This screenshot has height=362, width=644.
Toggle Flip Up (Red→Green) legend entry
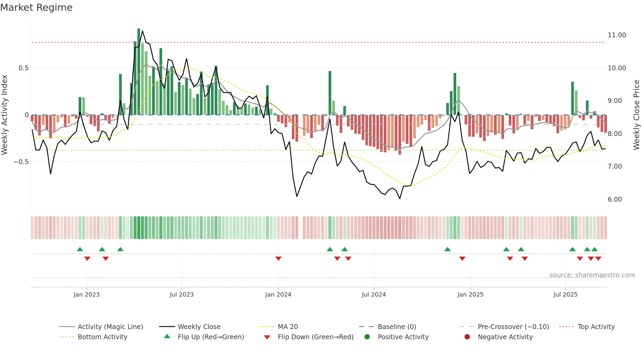pos(204,337)
